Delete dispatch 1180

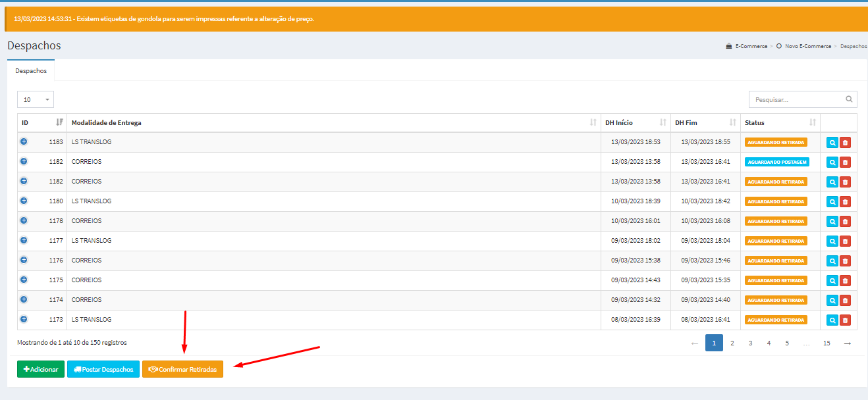coord(845,202)
